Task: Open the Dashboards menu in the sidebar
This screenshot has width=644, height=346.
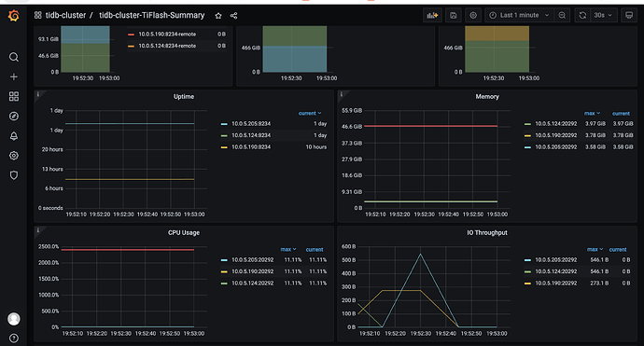Action: pyautogui.click(x=14, y=96)
